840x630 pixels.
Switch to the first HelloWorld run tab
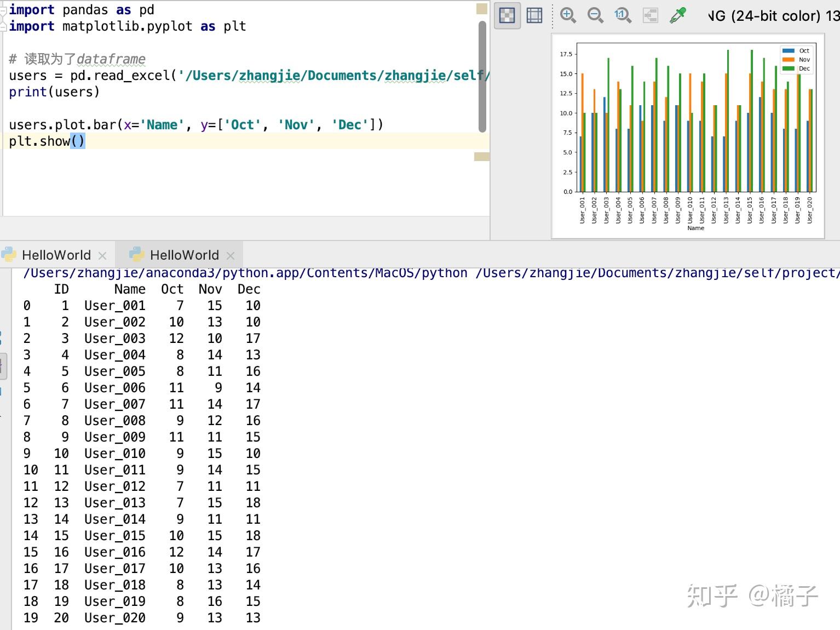coord(56,255)
